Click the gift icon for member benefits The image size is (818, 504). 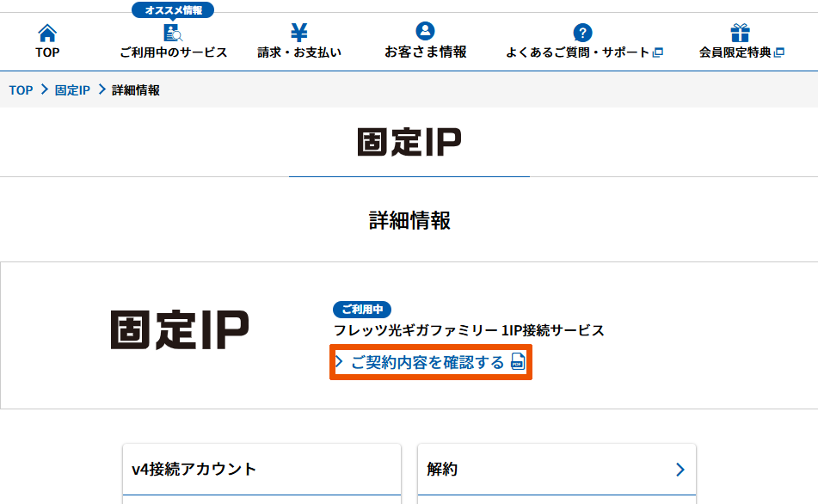tap(740, 33)
